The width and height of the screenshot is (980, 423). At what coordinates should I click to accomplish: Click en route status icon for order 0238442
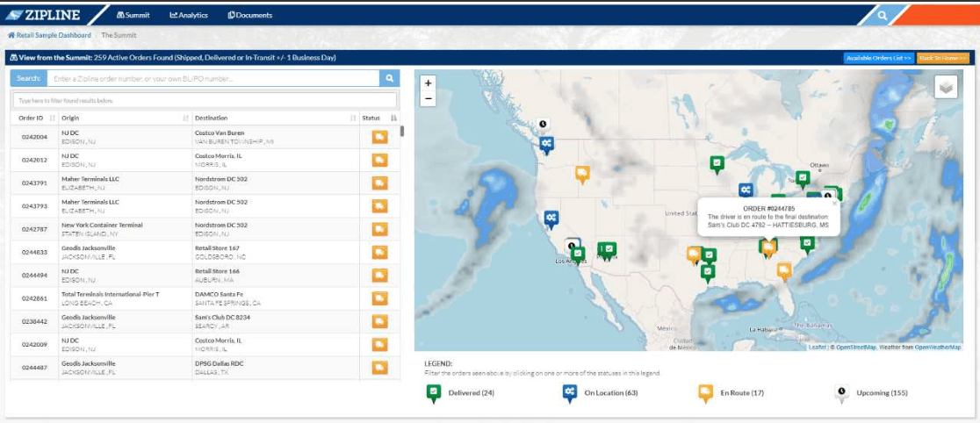click(379, 321)
